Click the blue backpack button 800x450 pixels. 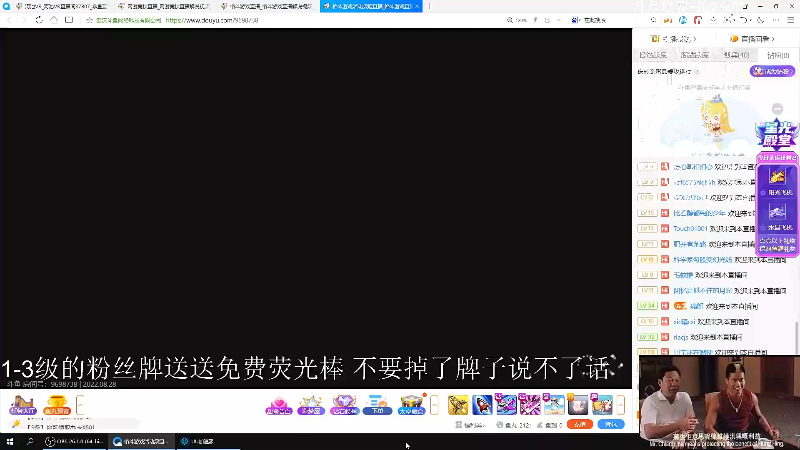[x=611, y=424]
